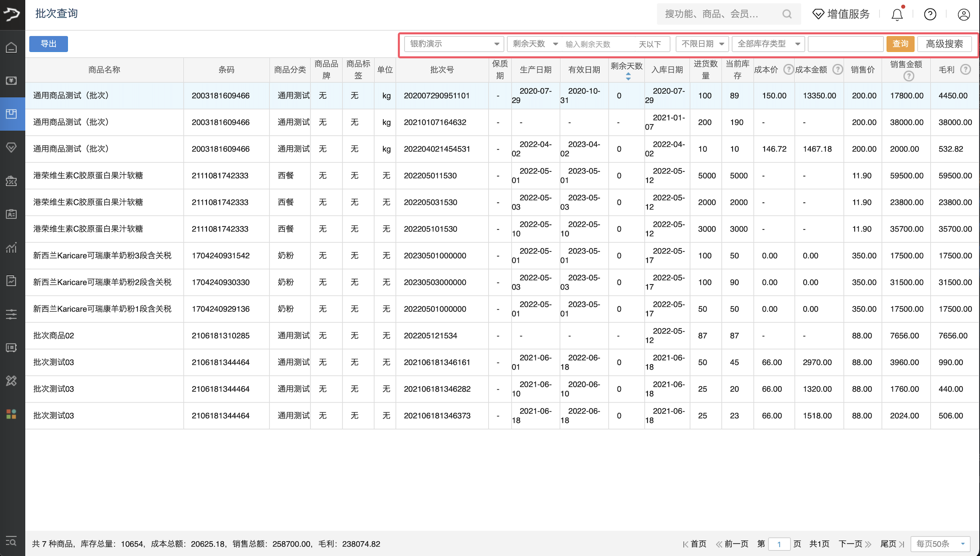Image resolution: width=980 pixels, height=556 pixels.
Task: Go to 尾页 last page
Action: coord(892,544)
